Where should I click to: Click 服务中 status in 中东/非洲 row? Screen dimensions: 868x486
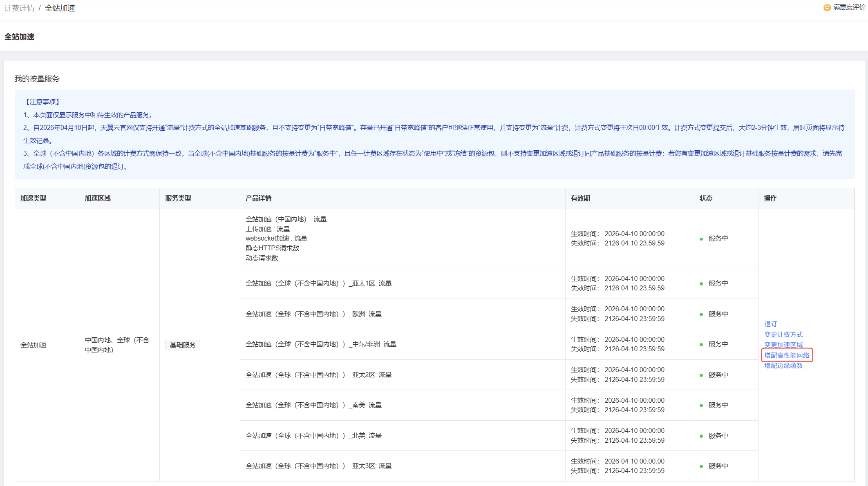718,344
